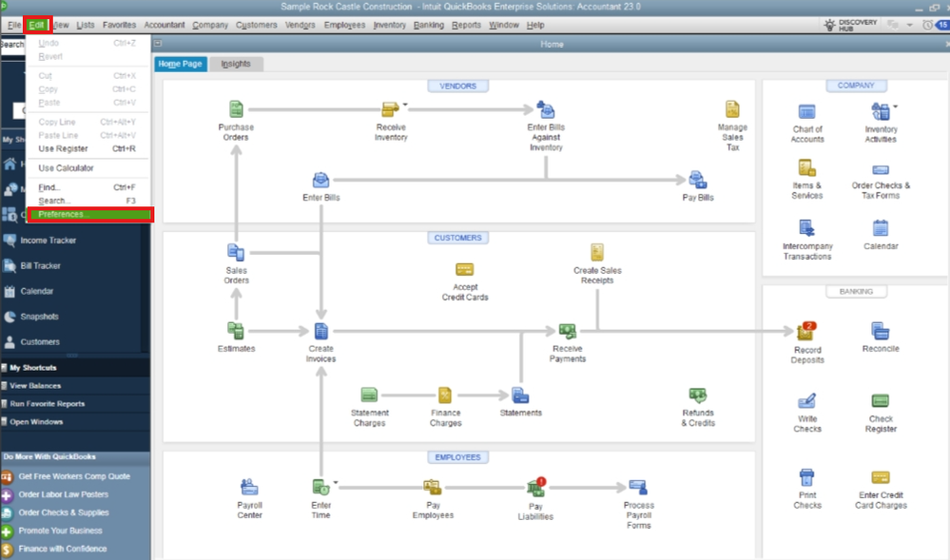Open Refunds & Credits icon
The height and width of the screenshot is (560, 950).
[698, 396]
